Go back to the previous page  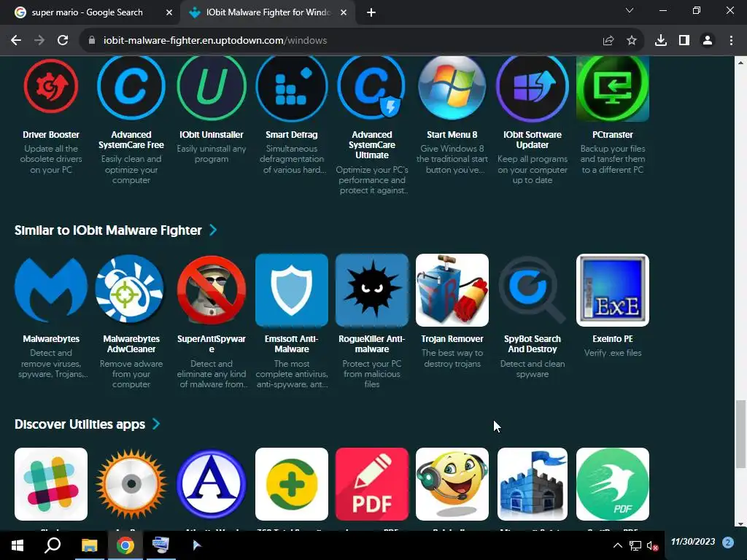(16, 41)
